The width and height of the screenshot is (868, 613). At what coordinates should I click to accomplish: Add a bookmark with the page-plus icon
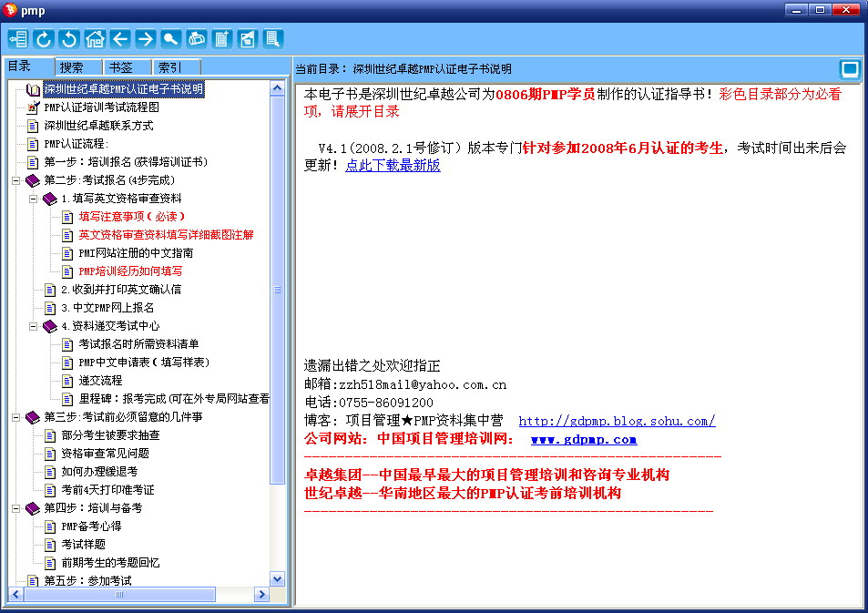(x=221, y=39)
